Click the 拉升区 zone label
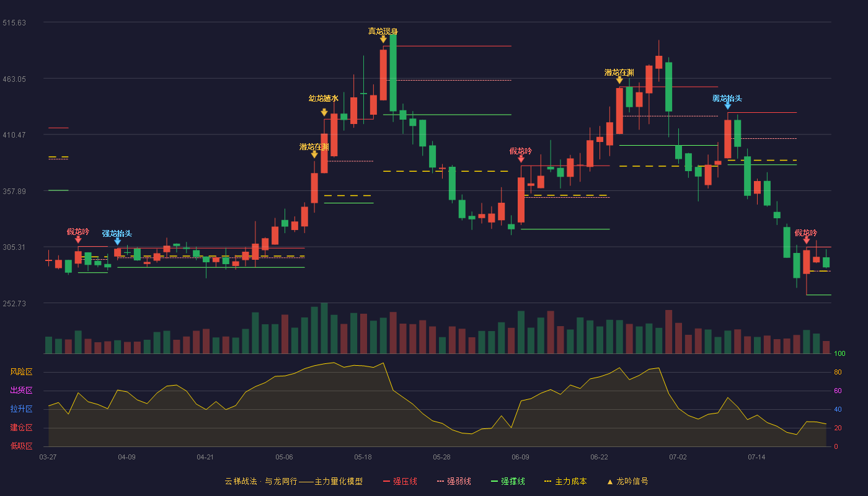 click(21, 409)
